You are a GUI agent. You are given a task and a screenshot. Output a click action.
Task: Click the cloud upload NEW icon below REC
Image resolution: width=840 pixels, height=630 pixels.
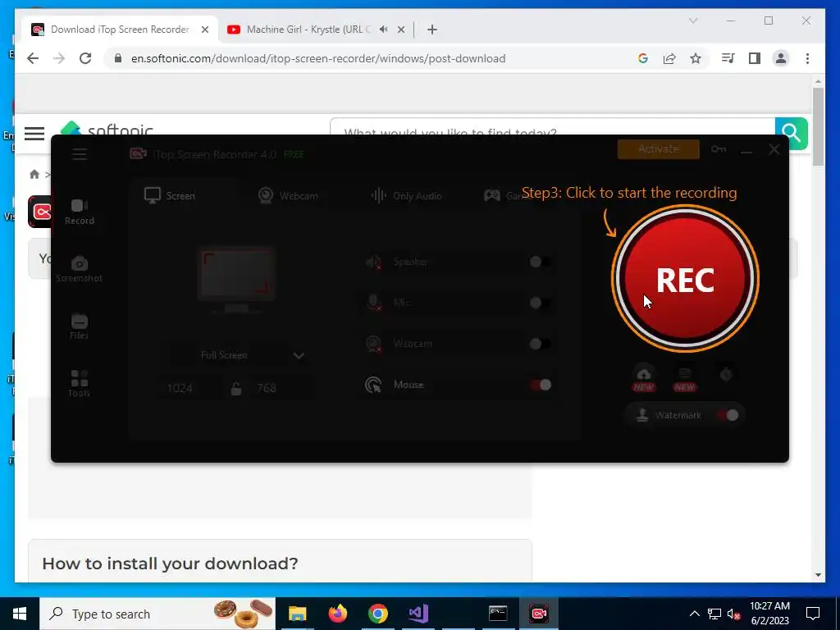coord(644,378)
